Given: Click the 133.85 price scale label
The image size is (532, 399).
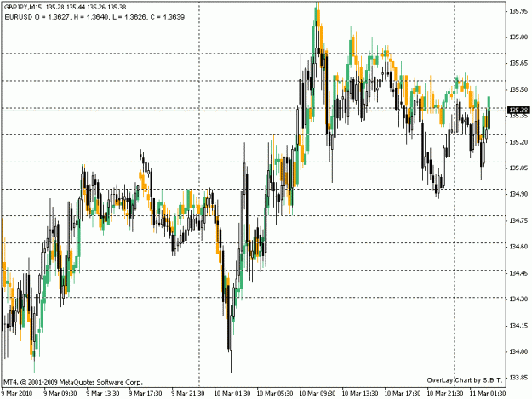Looking at the screenshot, I should click(518, 378).
